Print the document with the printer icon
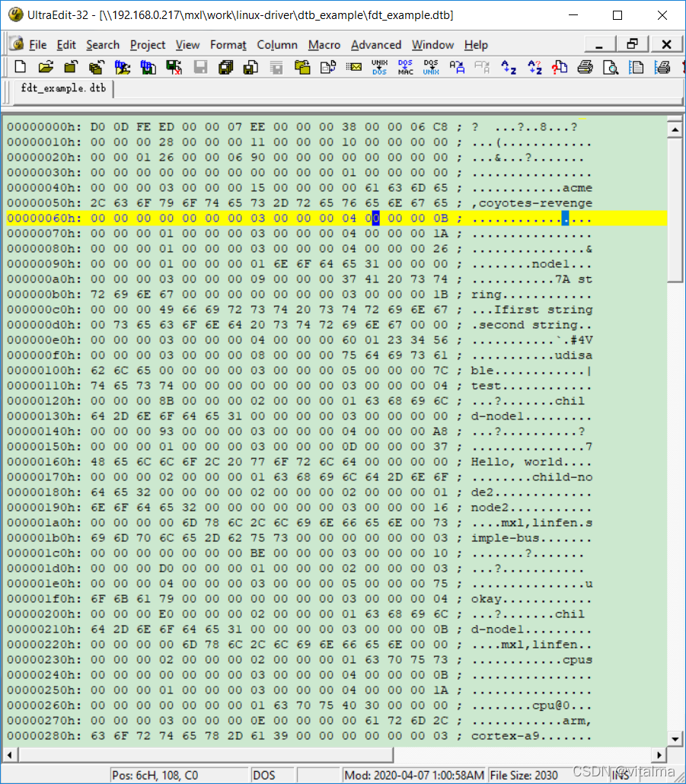 [585, 66]
